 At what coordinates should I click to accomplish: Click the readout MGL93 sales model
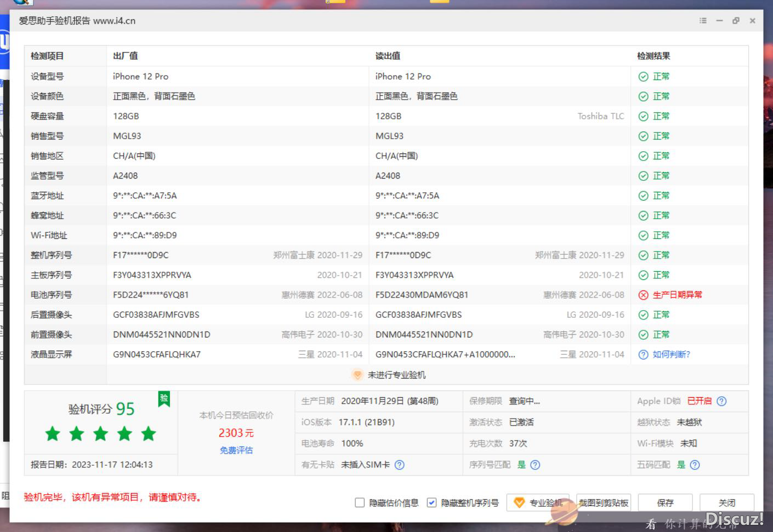[x=389, y=136]
